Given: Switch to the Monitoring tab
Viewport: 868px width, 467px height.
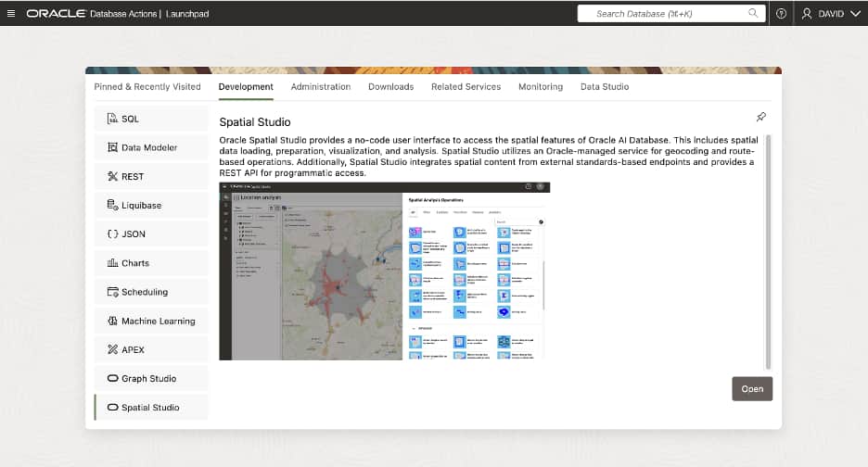Looking at the screenshot, I should (x=541, y=86).
